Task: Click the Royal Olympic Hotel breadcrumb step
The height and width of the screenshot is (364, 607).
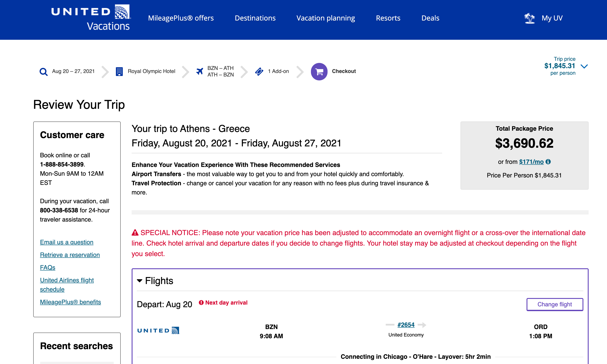Action: [x=152, y=71]
